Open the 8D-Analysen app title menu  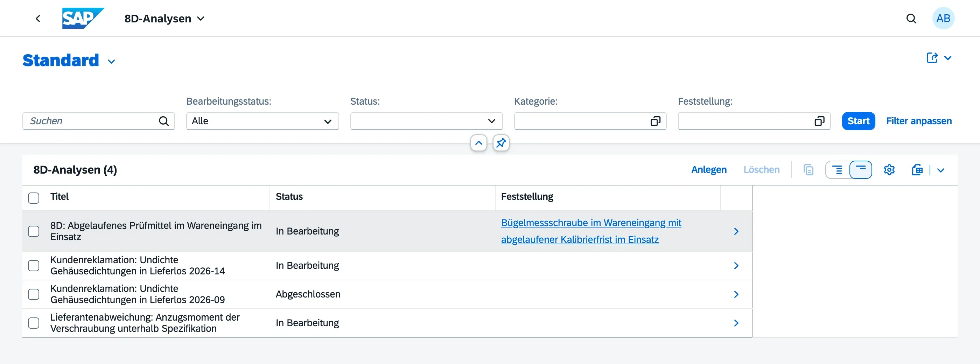pyautogui.click(x=164, y=19)
